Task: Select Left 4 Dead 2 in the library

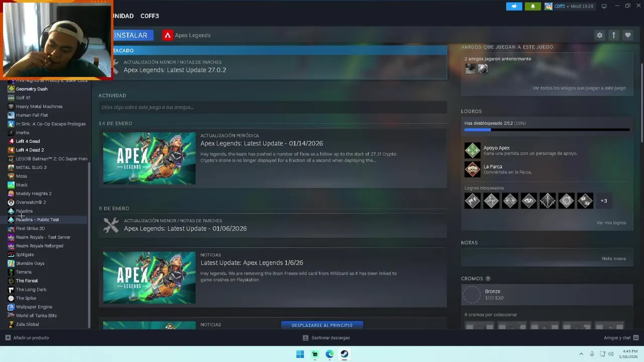Action: pos(30,150)
